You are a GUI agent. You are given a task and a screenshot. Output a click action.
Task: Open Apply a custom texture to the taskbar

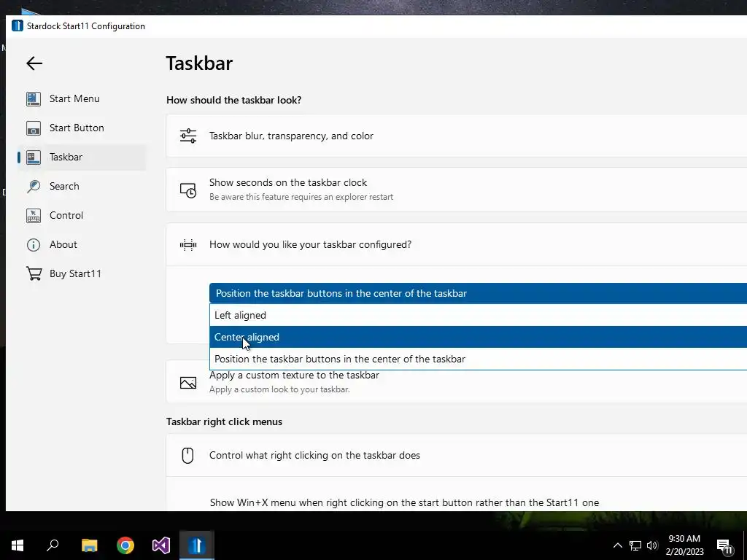click(x=457, y=382)
